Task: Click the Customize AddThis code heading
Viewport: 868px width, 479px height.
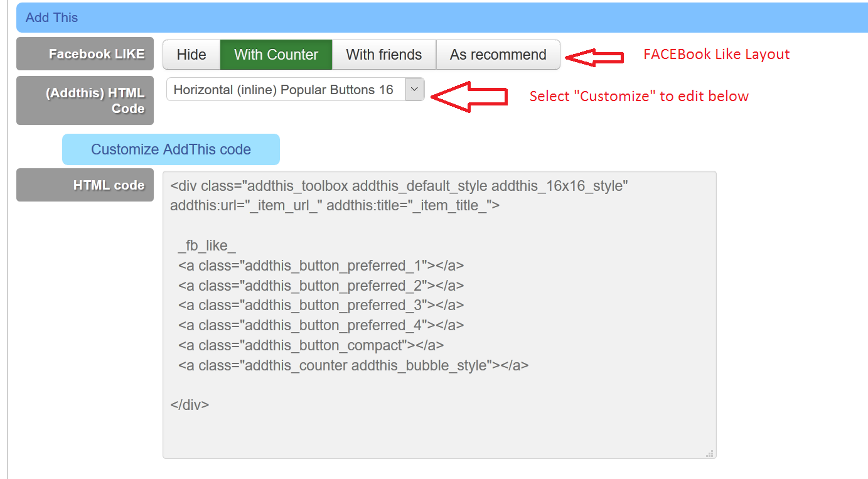Action: [171, 149]
